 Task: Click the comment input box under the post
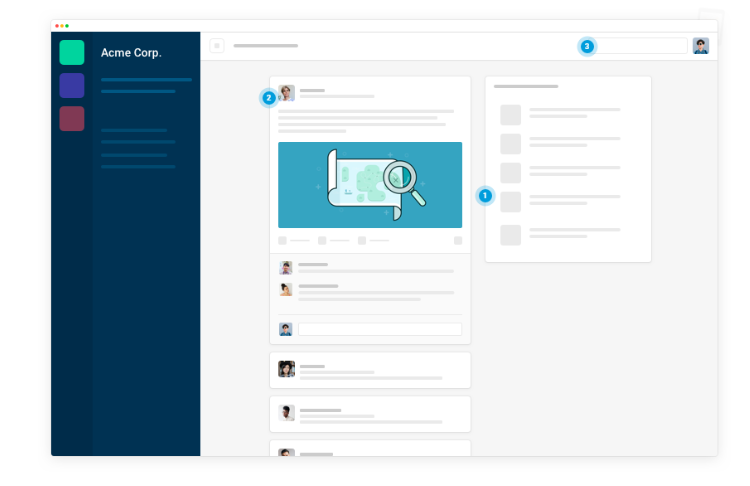[380, 329]
